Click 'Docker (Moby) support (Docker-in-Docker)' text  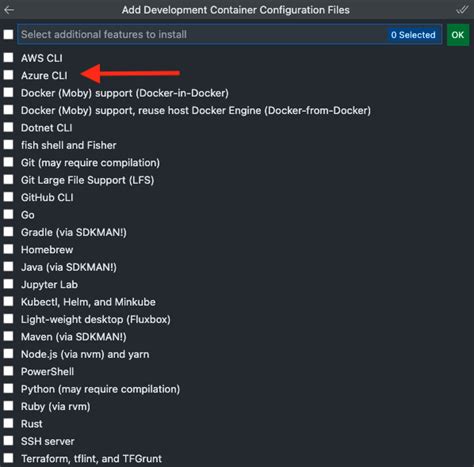click(125, 93)
